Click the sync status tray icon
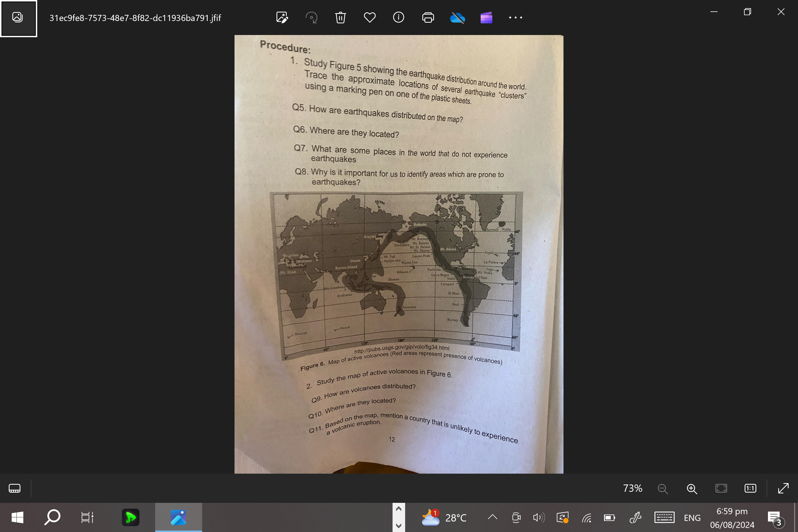Image resolution: width=798 pixels, height=532 pixels. (x=563, y=517)
